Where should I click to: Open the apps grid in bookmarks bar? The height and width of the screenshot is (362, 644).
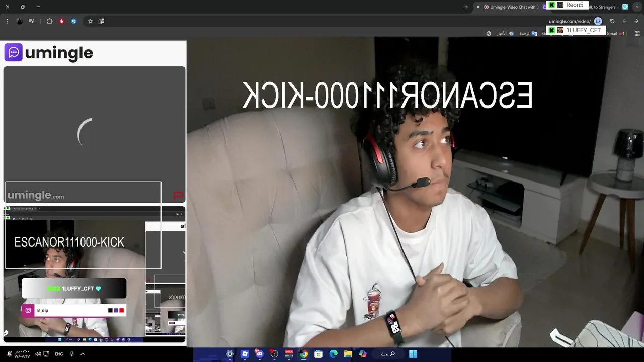[637, 34]
